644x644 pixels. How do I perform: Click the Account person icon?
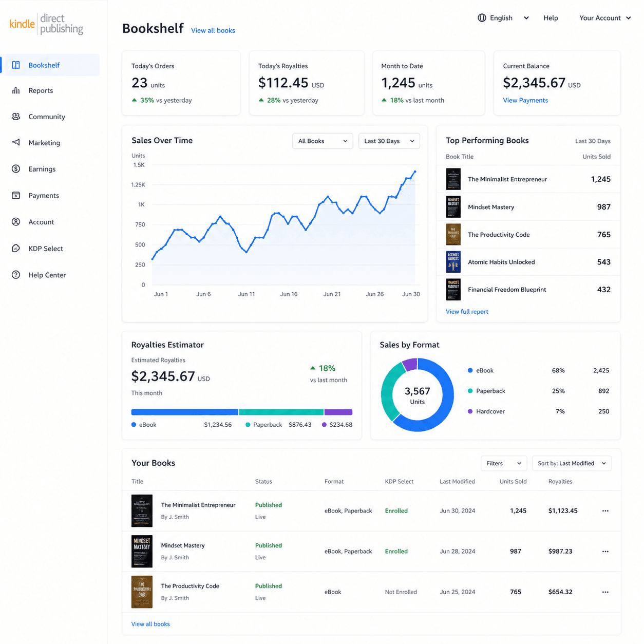[x=16, y=222]
